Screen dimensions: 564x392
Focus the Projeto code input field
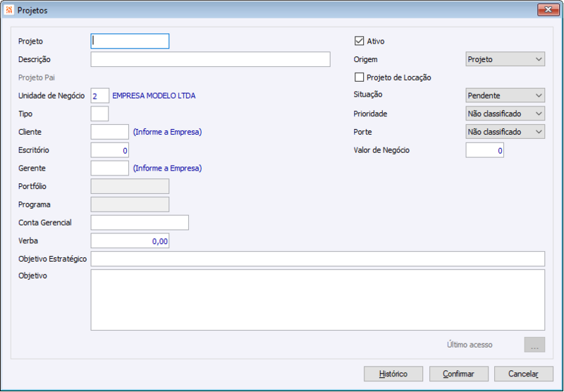pos(130,41)
